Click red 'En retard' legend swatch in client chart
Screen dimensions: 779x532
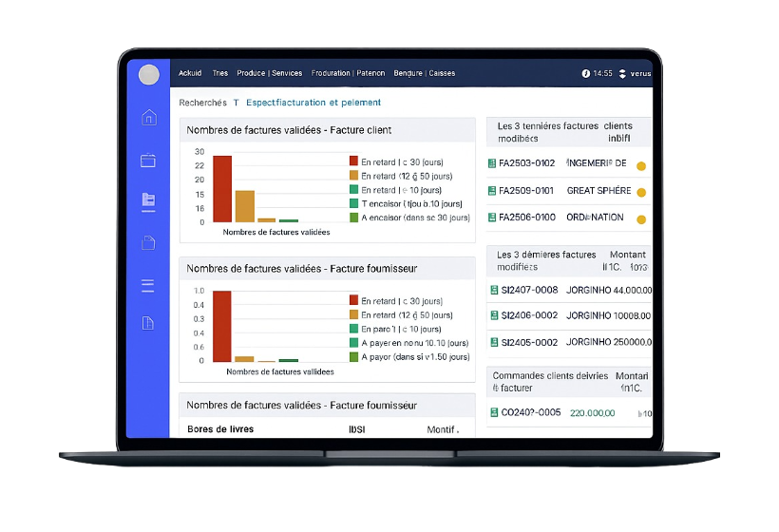click(353, 161)
